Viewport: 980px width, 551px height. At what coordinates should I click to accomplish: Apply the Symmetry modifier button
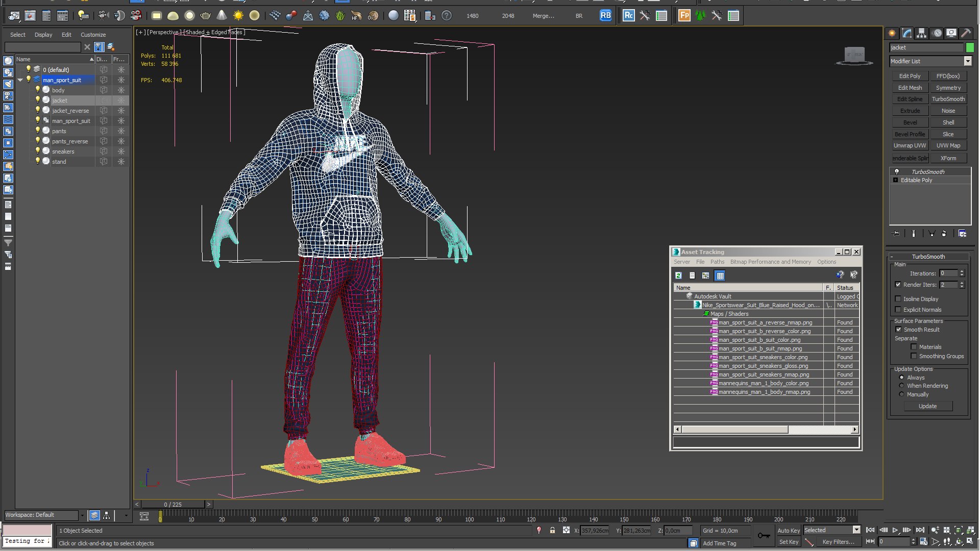[x=948, y=88]
